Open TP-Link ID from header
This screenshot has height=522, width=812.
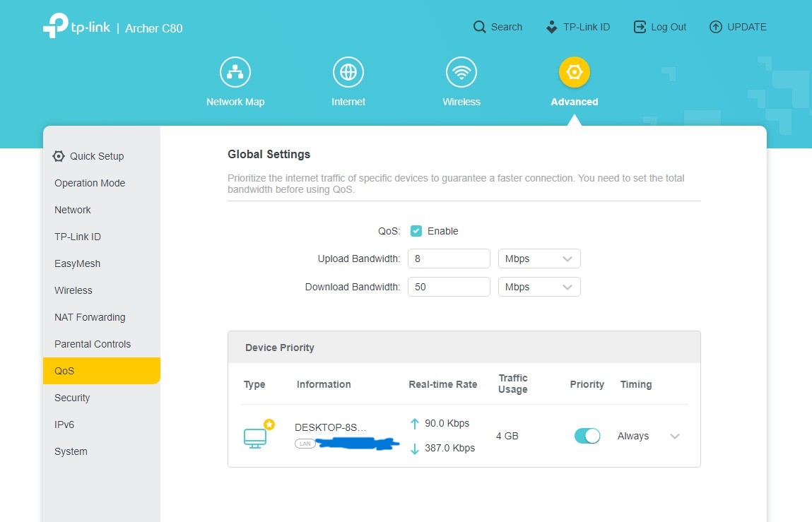point(578,27)
